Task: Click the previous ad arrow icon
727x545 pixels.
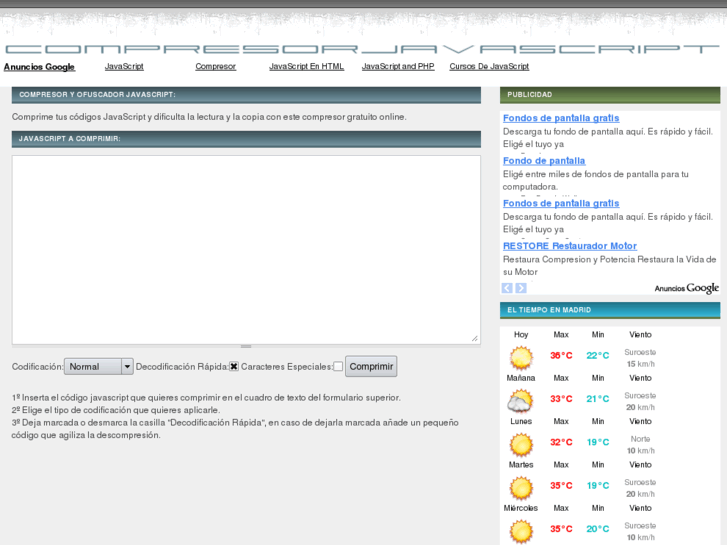Action: tap(507, 288)
